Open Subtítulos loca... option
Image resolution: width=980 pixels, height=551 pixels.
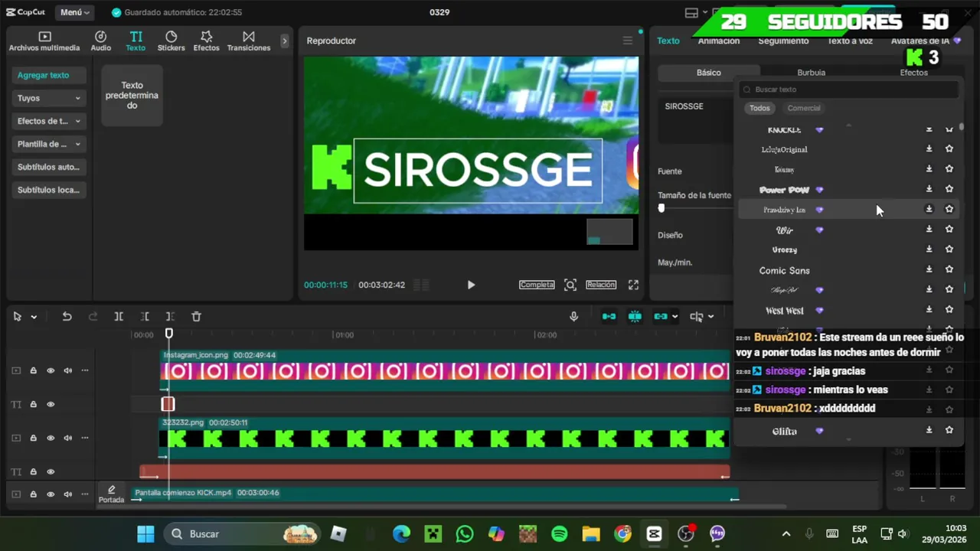tap(48, 190)
